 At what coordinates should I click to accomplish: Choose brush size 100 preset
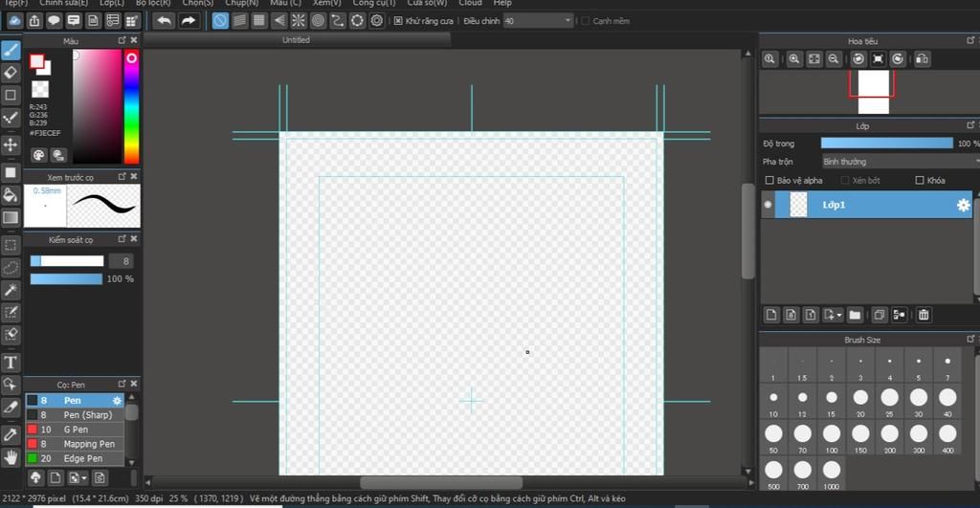point(832,437)
